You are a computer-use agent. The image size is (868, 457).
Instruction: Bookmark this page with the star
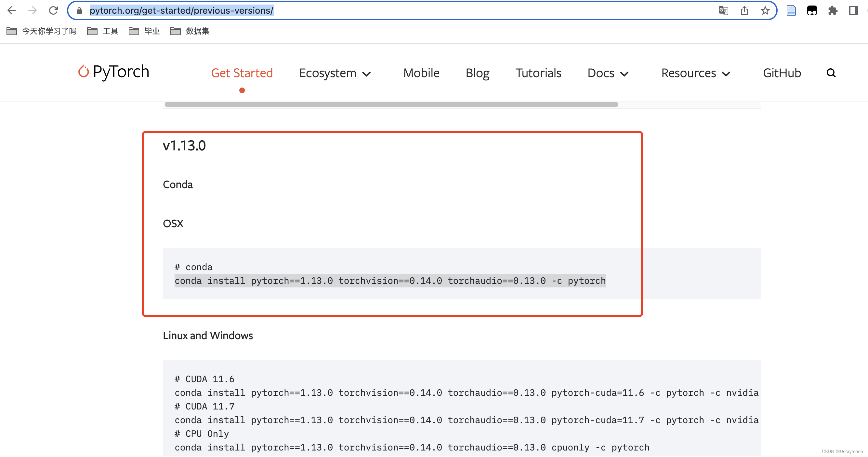pyautogui.click(x=765, y=10)
